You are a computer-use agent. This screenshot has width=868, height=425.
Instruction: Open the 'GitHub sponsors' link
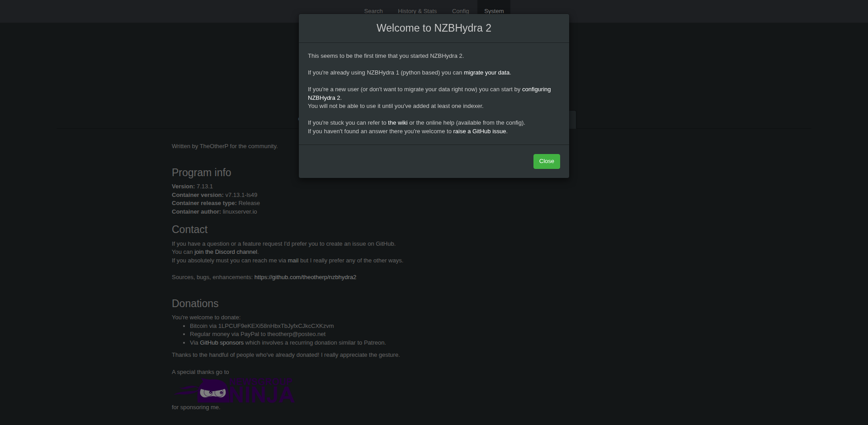(x=222, y=343)
